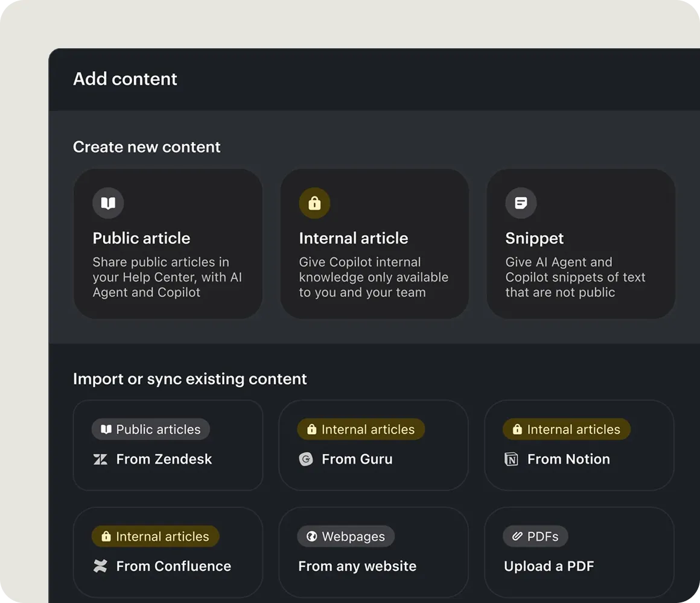Create a new Snippet
The height and width of the screenshot is (603, 700).
click(581, 244)
